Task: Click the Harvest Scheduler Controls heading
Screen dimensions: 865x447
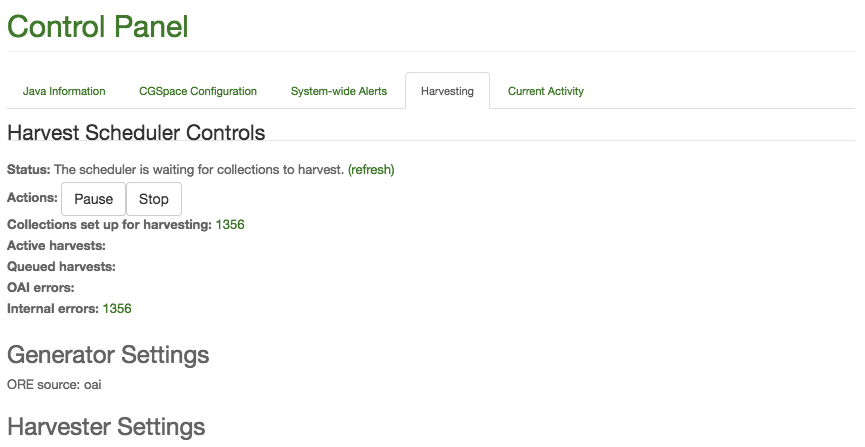Action: pyautogui.click(x=136, y=132)
